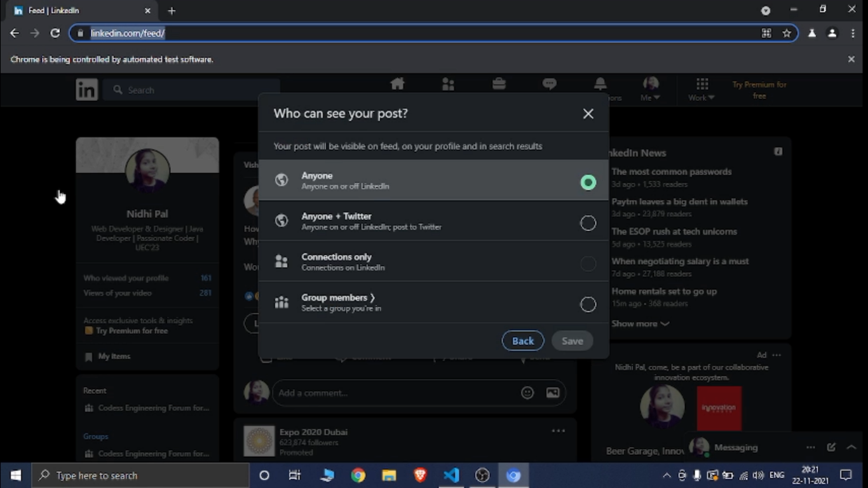Open Visual Studio Code from taskbar
The height and width of the screenshot is (488, 868).
451,475
